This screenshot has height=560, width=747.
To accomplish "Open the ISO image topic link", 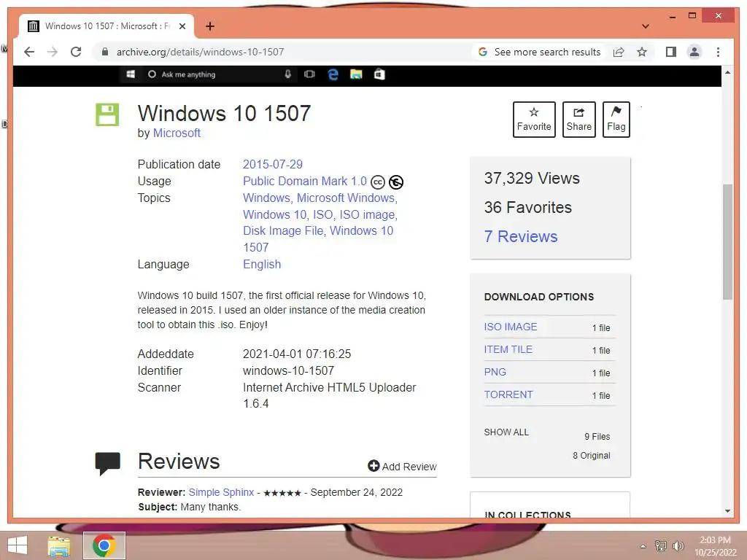I will [367, 215].
